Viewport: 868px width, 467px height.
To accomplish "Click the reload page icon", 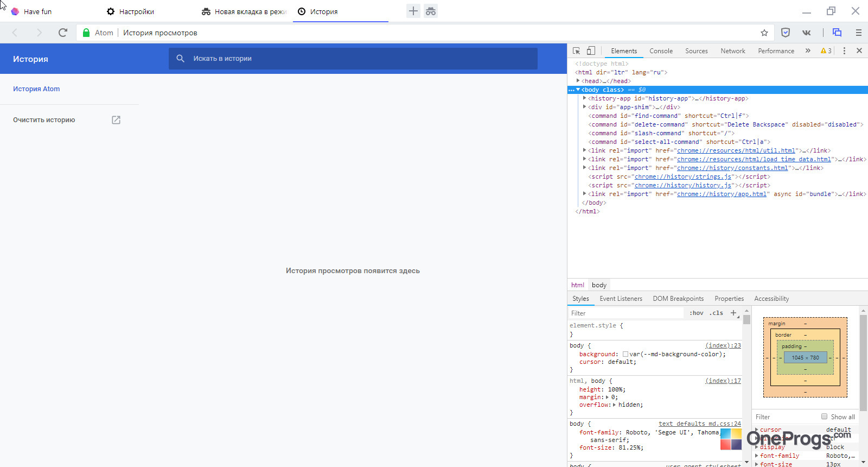I will point(63,33).
